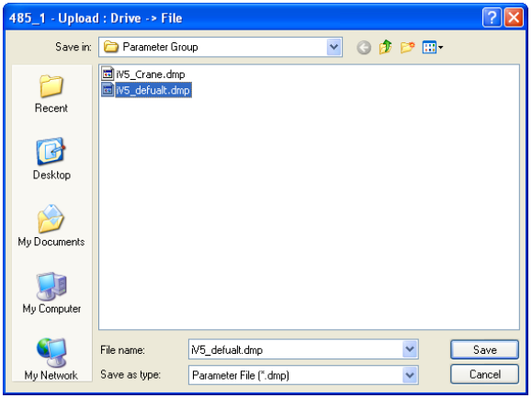Open My Documents shortcut

click(x=51, y=225)
